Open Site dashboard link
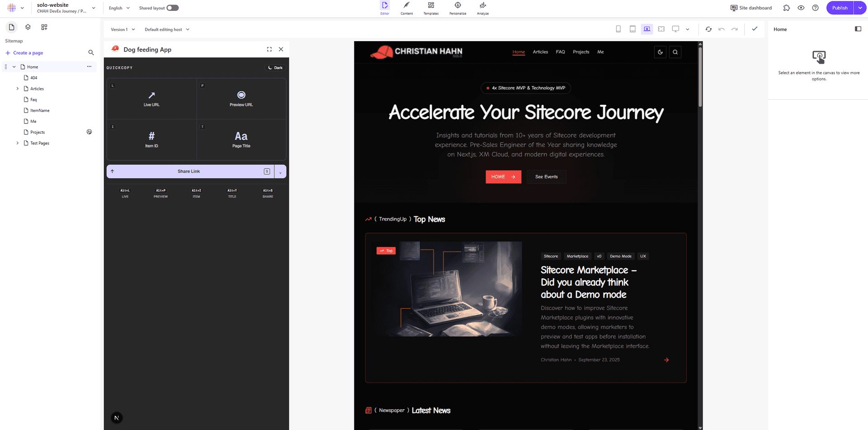This screenshot has width=868, height=430. [x=751, y=8]
